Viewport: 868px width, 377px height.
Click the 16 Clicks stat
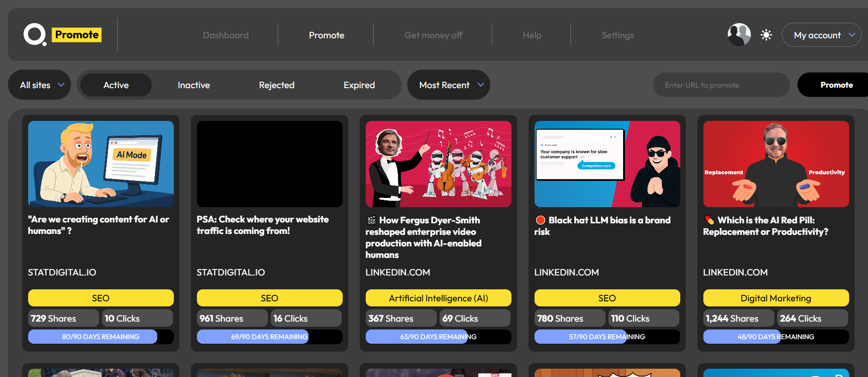tap(306, 318)
